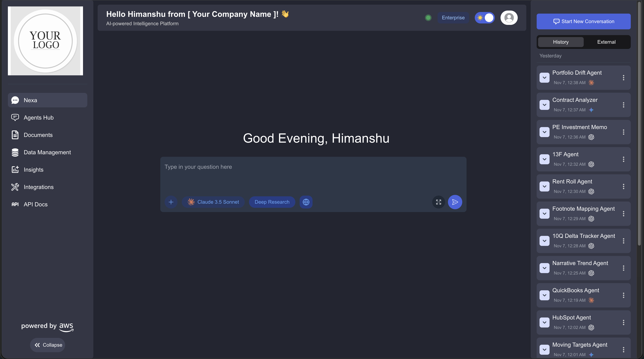Expand the chat input to fullscreen

438,202
